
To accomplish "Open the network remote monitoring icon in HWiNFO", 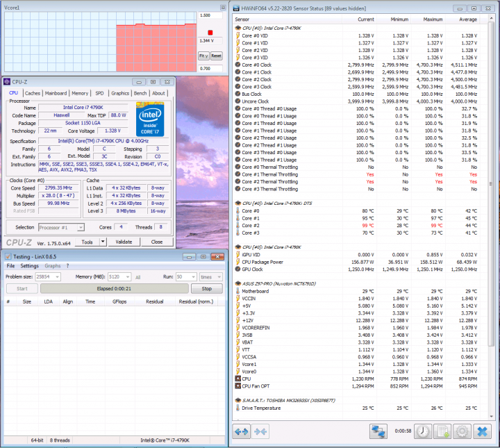I will point(378,431).
